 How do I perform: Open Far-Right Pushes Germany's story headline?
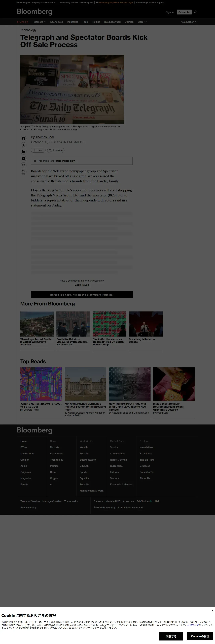click(x=85, y=406)
